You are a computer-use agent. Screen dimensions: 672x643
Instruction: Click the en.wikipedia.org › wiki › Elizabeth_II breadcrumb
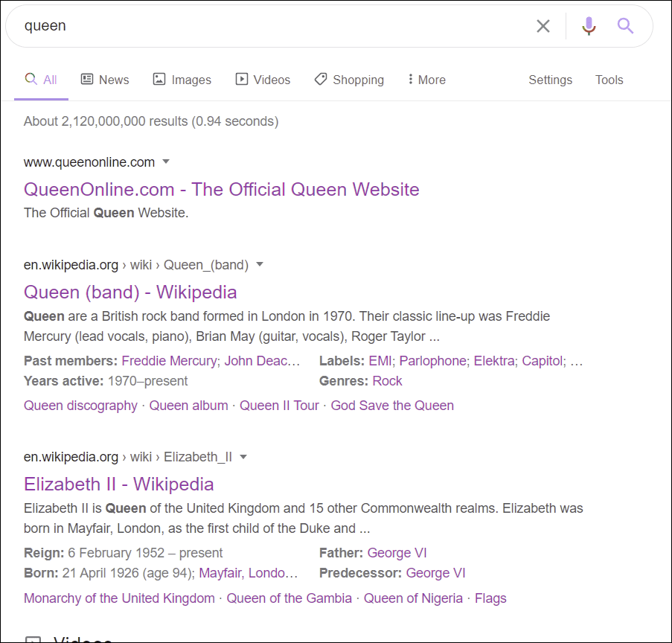128,457
